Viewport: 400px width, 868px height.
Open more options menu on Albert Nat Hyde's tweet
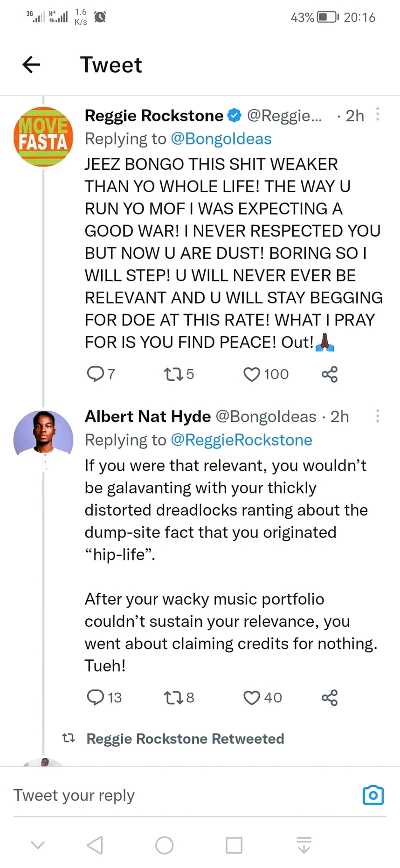click(x=378, y=416)
